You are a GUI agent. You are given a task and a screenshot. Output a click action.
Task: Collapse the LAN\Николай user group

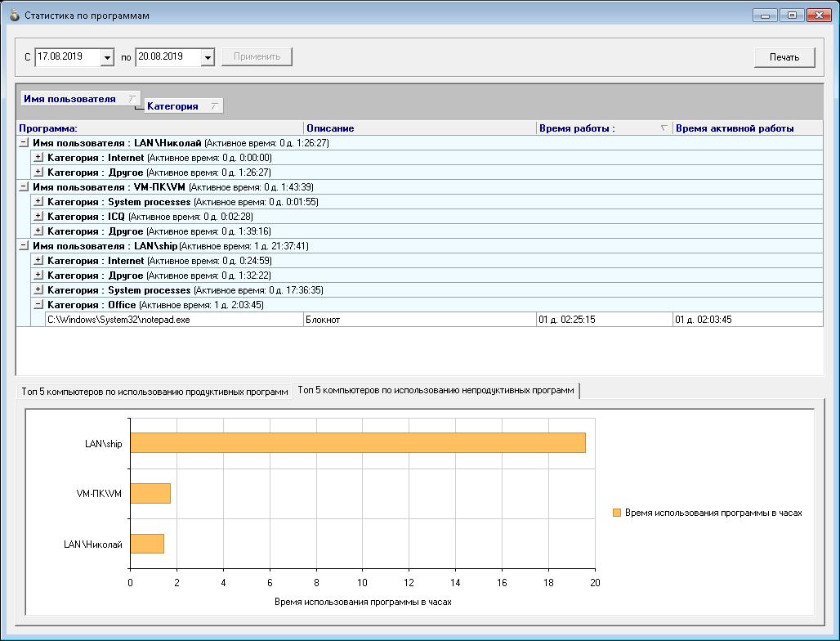point(24,143)
